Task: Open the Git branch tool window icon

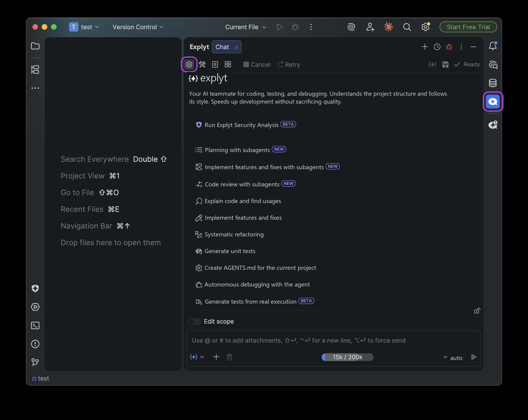Action: coord(35,362)
